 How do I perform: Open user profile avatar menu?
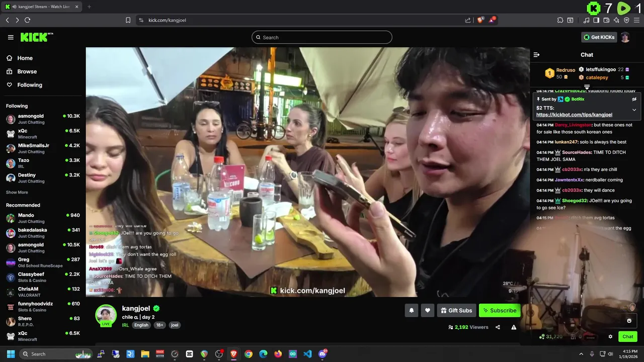point(625,37)
